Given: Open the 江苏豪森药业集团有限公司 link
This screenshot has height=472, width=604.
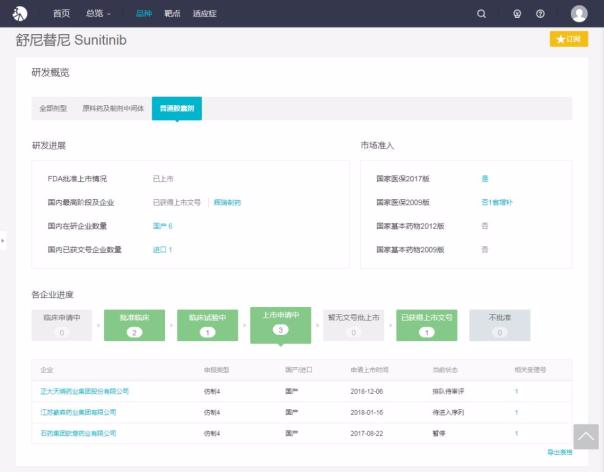Looking at the screenshot, I should click(x=78, y=412).
